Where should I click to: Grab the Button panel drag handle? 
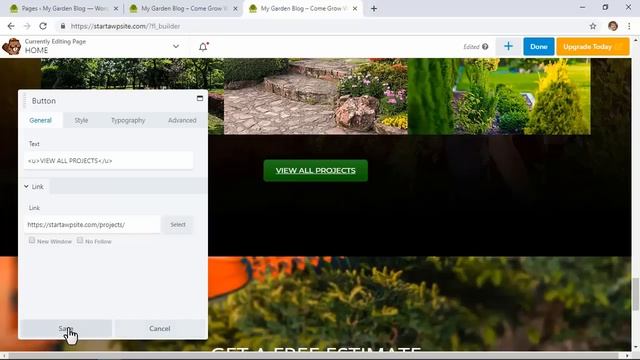(24, 101)
